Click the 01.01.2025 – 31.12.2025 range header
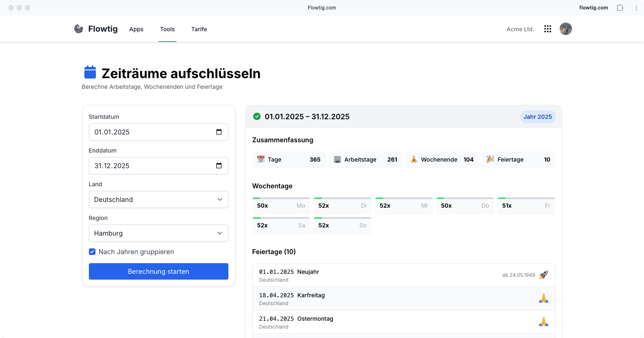 point(307,117)
